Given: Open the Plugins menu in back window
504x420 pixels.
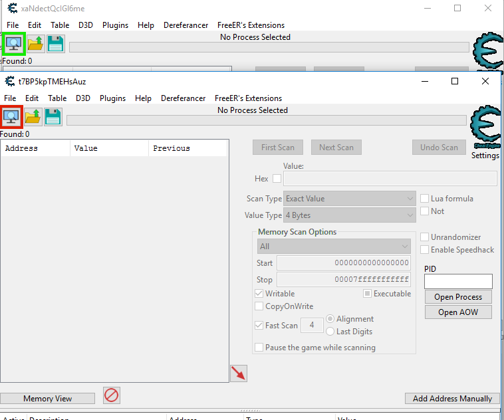Looking at the screenshot, I should 116,25.
